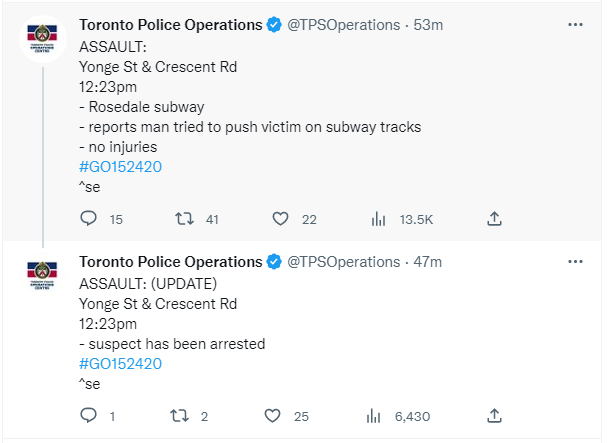This screenshot has width=607, height=443.
Task: Click the update tweet's profile avatar
Action: point(43,275)
